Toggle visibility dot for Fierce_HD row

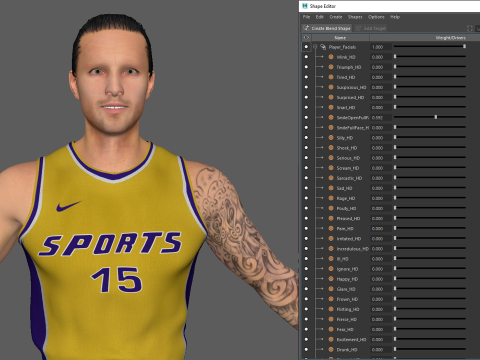(x=306, y=319)
